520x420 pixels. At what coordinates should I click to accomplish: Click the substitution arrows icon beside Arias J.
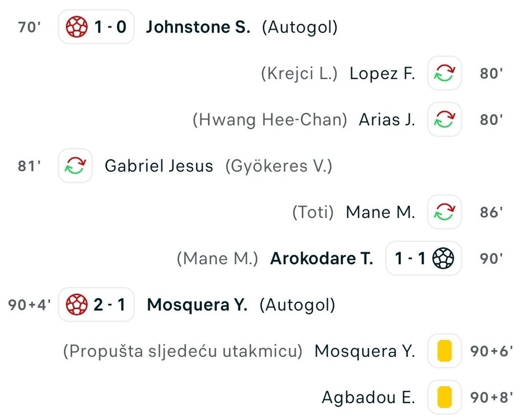[444, 119]
